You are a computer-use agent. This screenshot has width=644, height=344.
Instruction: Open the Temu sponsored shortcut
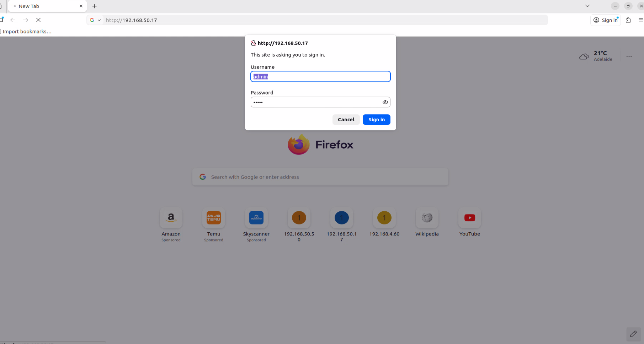[214, 218]
